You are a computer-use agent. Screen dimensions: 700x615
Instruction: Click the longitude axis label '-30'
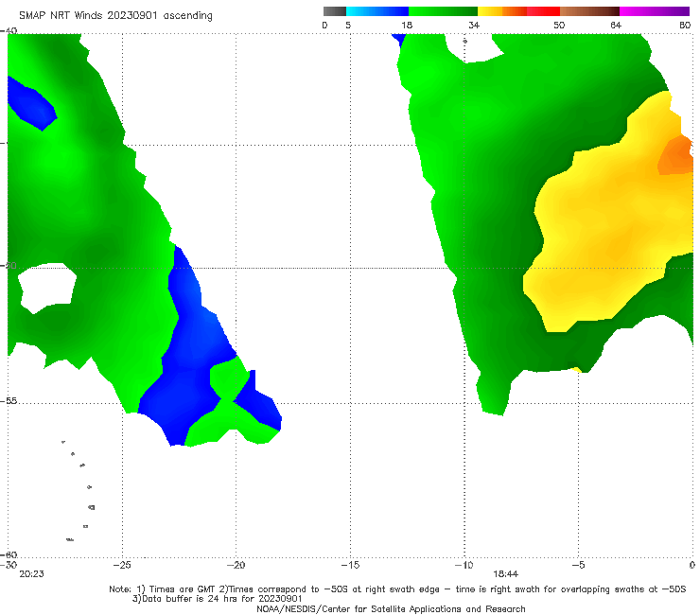click(x=8, y=565)
